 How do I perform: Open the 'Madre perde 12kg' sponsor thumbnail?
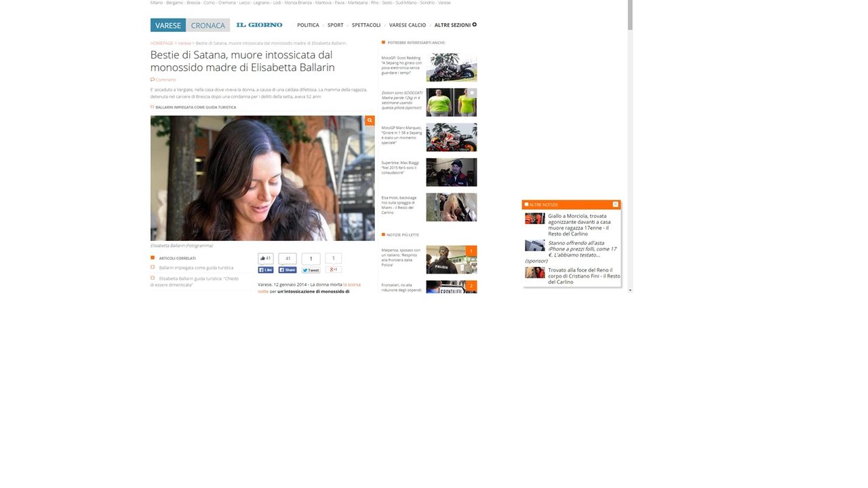tap(451, 102)
